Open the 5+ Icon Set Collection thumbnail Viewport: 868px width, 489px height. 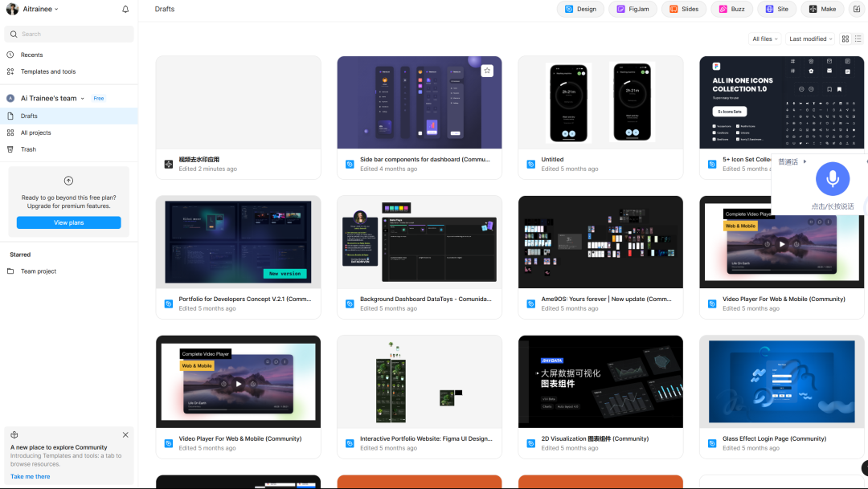click(x=781, y=102)
